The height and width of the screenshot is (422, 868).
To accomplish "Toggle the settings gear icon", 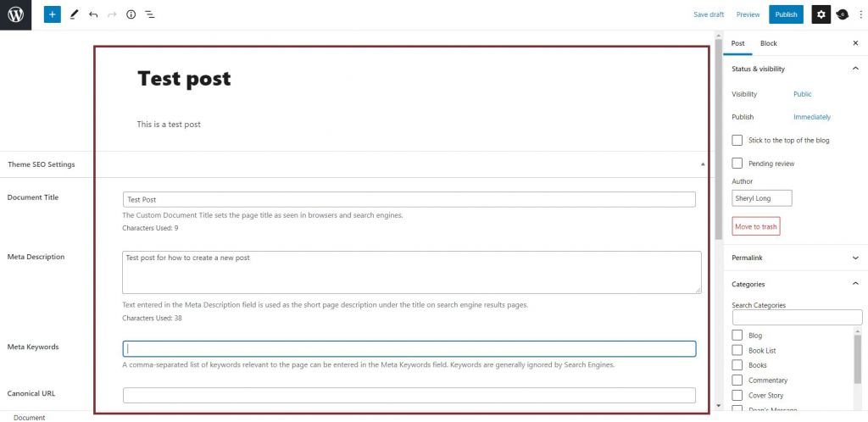I will pyautogui.click(x=821, y=14).
